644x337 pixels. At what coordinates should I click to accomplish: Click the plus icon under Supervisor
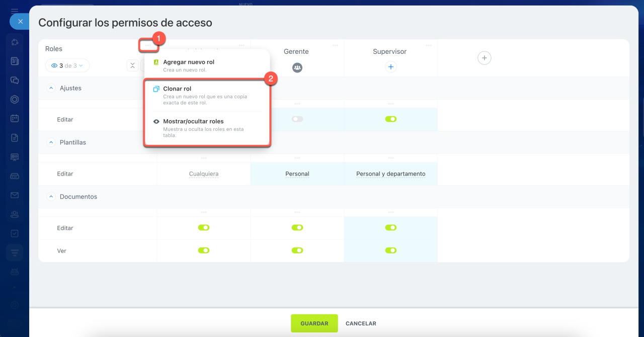pyautogui.click(x=391, y=67)
